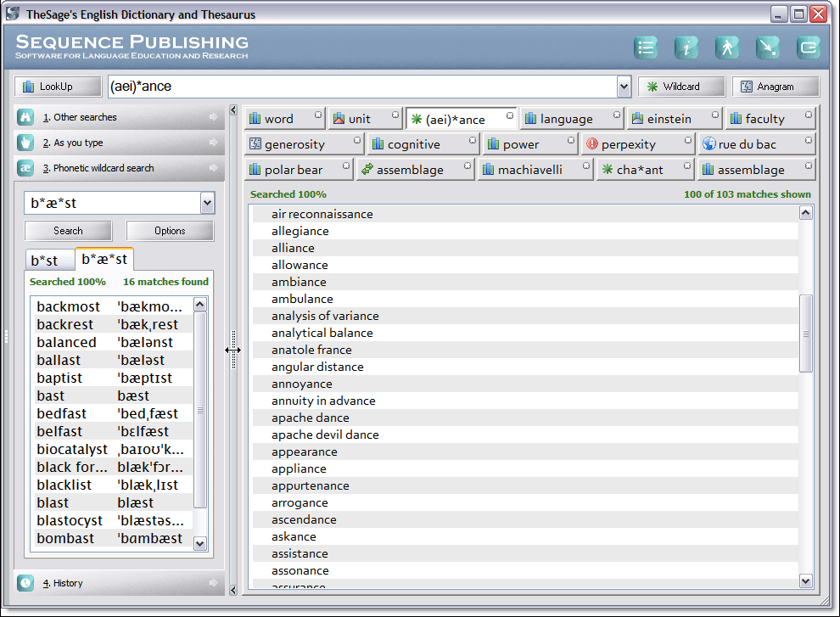The width and height of the screenshot is (840, 617).
Task: Close the unit tab
Action: tap(395, 115)
